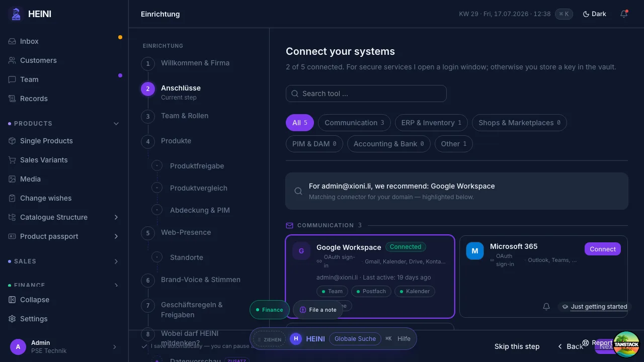Image resolution: width=644 pixels, height=362 pixels.
Task: Expand Product passport submenu
Action: click(x=116, y=236)
